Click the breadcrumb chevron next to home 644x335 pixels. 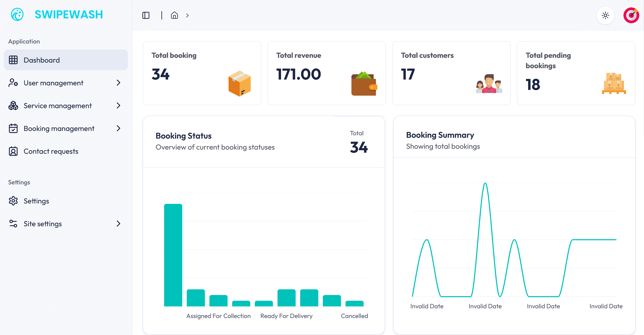point(187,15)
